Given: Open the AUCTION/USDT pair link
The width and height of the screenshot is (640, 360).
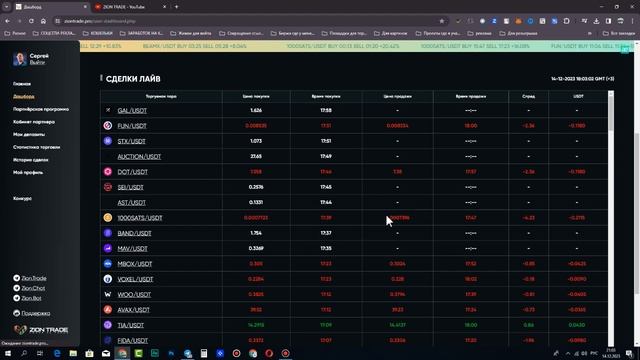Looking at the screenshot, I should pyautogui.click(x=139, y=156).
